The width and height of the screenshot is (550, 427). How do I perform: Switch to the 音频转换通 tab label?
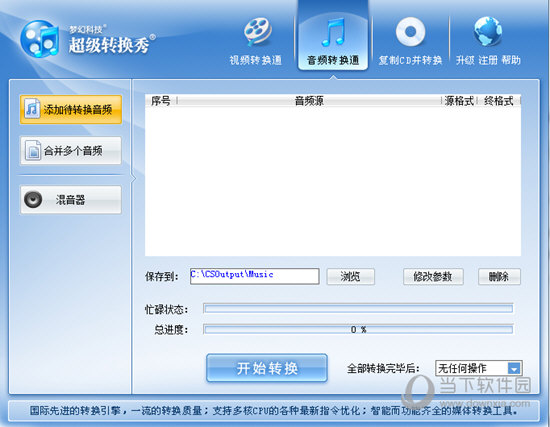point(333,60)
